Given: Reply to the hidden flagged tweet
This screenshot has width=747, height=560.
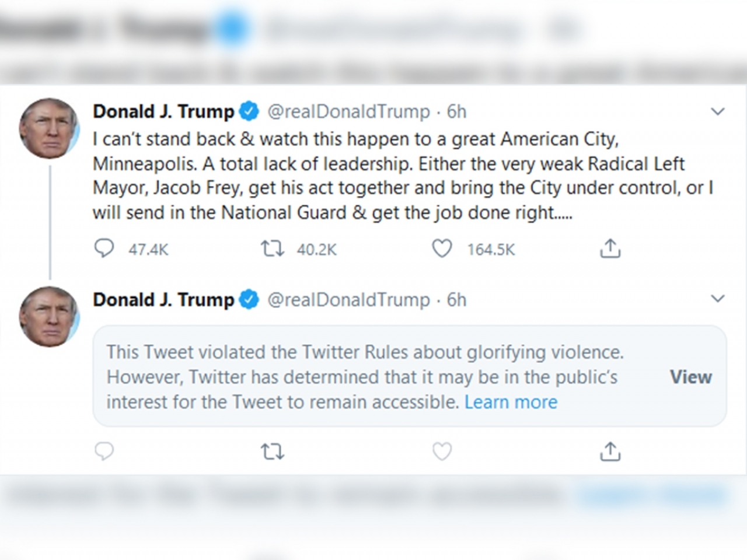Looking at the screenshot, I should click(x=104, y=452).
